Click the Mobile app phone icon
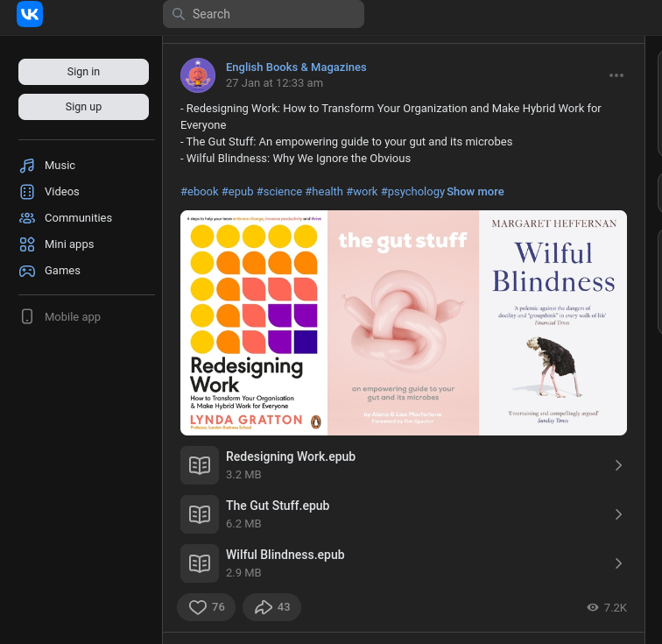The width and height of the screenshot is (662, 644). (27, 316)
